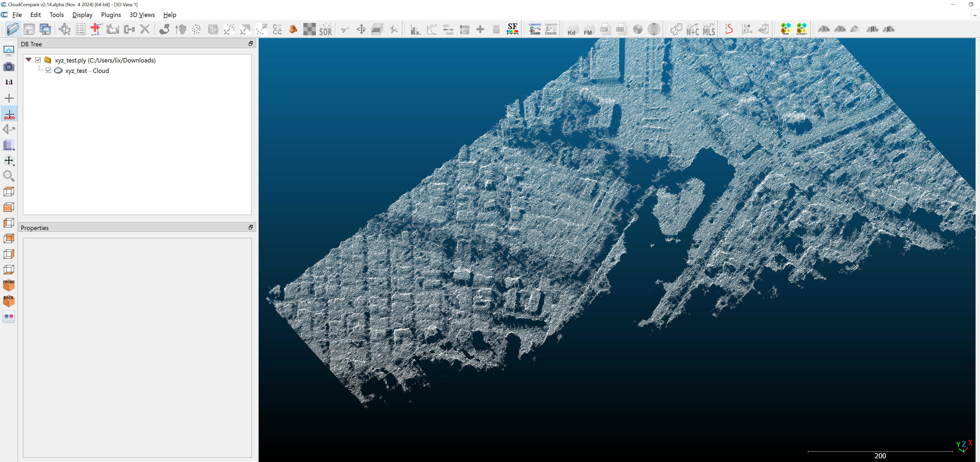The image size is (980, 462).
Task: Toggle auto pivot rotation center icon
Action: 9,114
